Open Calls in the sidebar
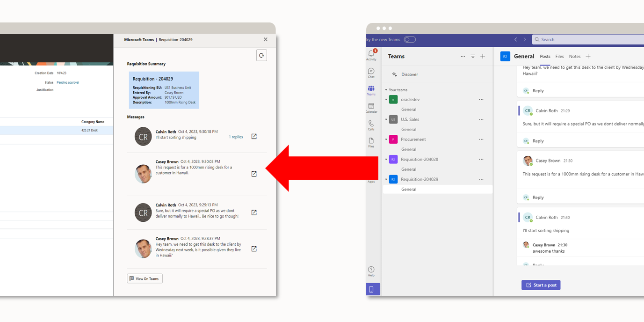This screenshot has height=322, width=644. point(371,125)
